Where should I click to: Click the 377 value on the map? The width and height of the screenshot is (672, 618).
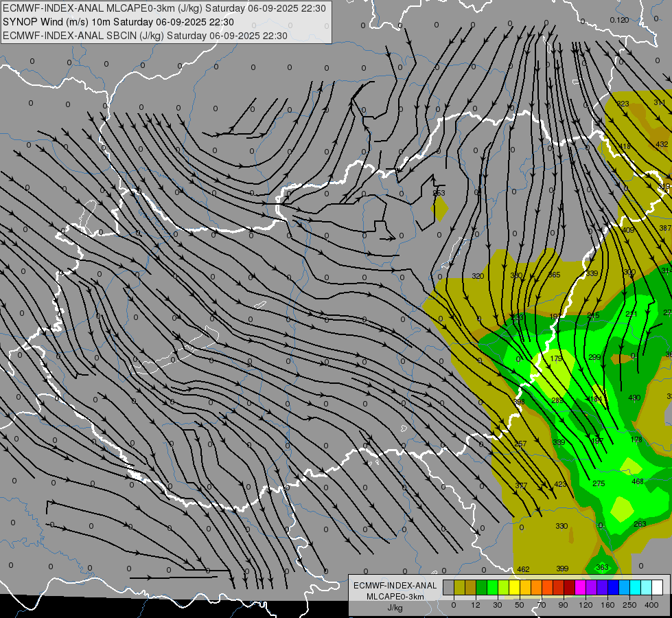(x=521, y=485)
